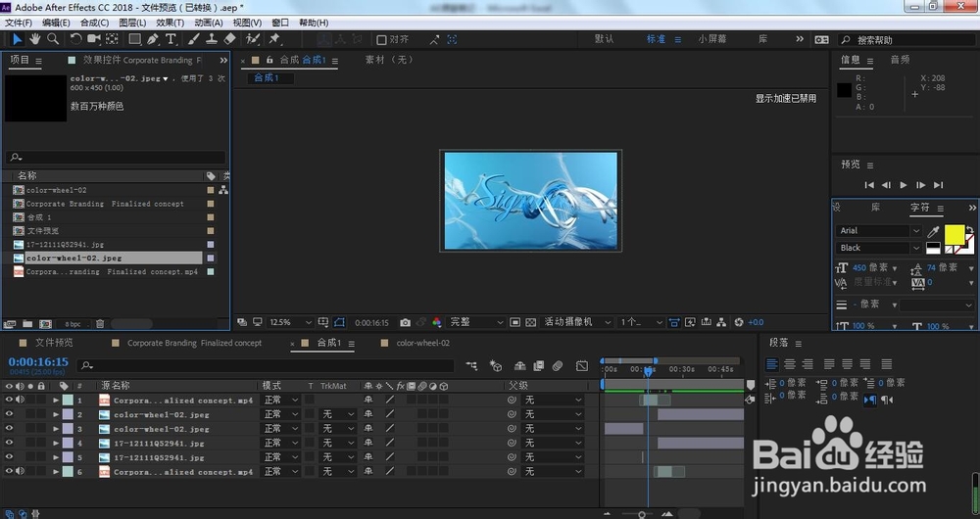This screenshot has height=519, width=980.
Task: Jump to first frame in preview
Action: coord(868,185)
